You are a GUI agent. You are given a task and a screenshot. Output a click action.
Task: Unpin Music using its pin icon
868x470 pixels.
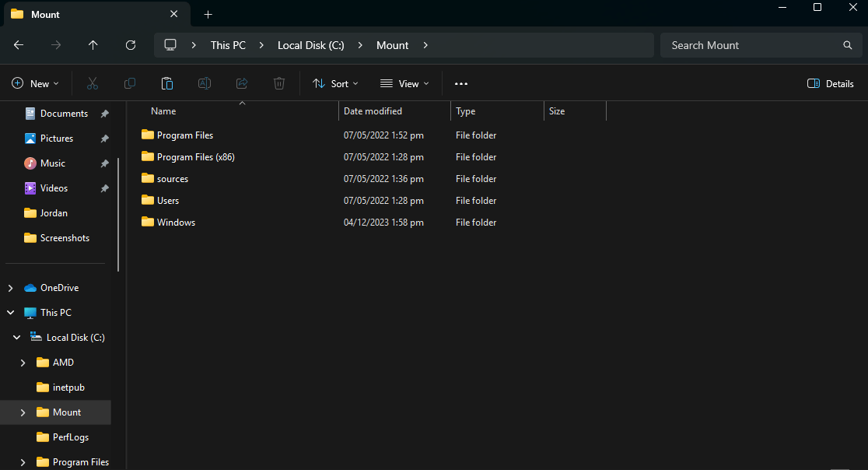105,163
